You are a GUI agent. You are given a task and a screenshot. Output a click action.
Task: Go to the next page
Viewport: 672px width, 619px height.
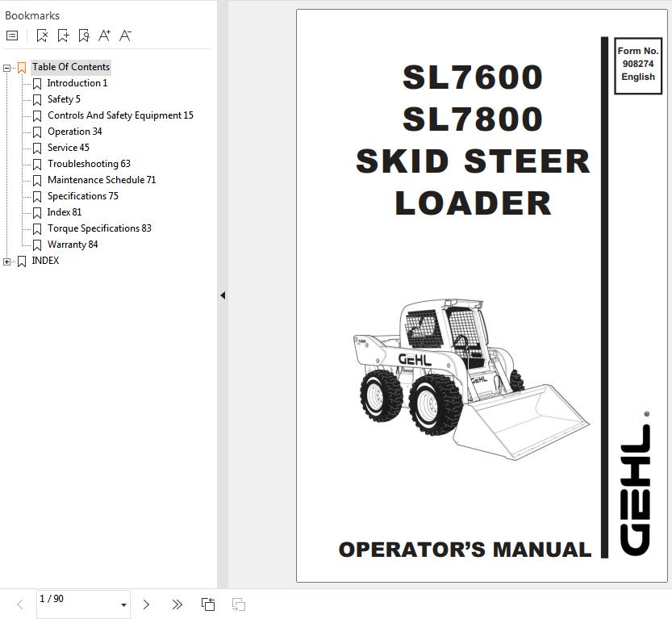click(146, 604)
